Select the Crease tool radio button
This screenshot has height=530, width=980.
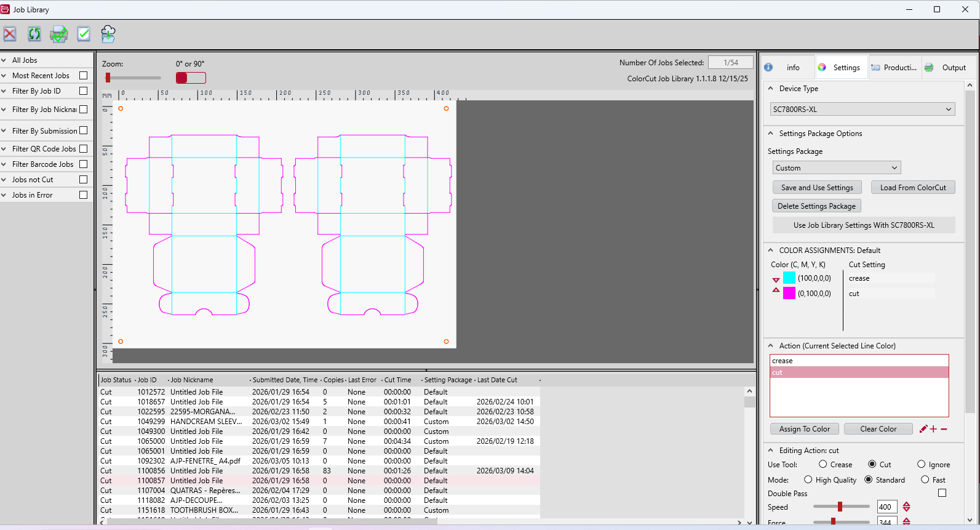coord(823,464)
